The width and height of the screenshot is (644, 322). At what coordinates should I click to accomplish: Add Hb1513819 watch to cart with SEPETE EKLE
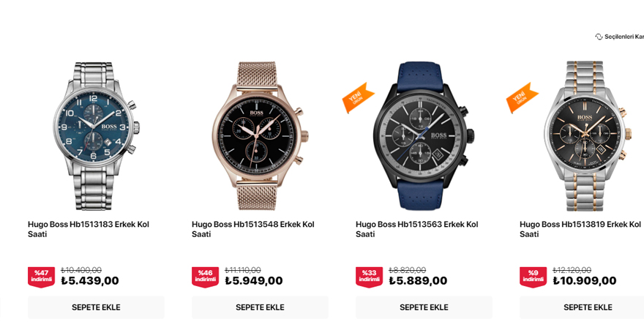582,307
